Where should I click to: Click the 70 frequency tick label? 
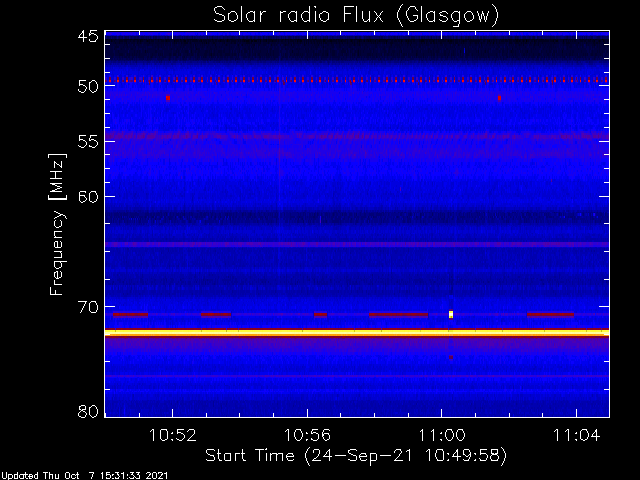88,307
